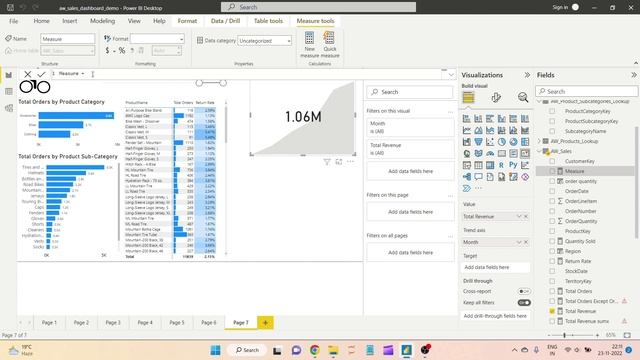Click the New measure button
The width and height of the screenshot is (640, 360).
[309, 44]
